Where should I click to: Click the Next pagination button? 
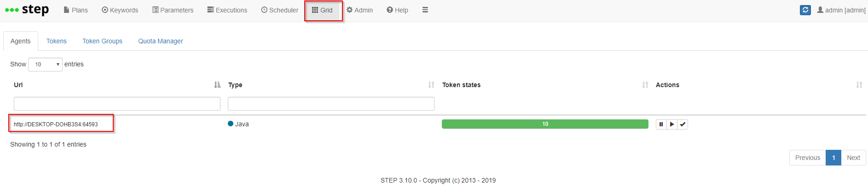(x=853, y=158)
